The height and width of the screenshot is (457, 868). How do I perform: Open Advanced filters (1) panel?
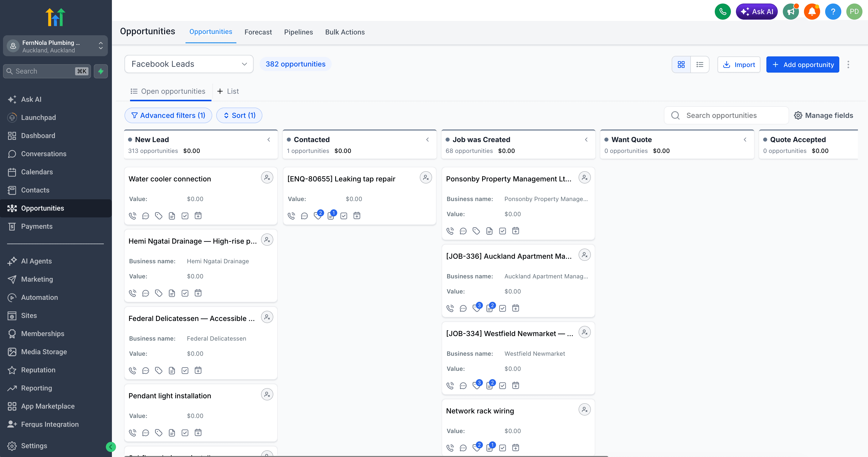tap(168, 116)
